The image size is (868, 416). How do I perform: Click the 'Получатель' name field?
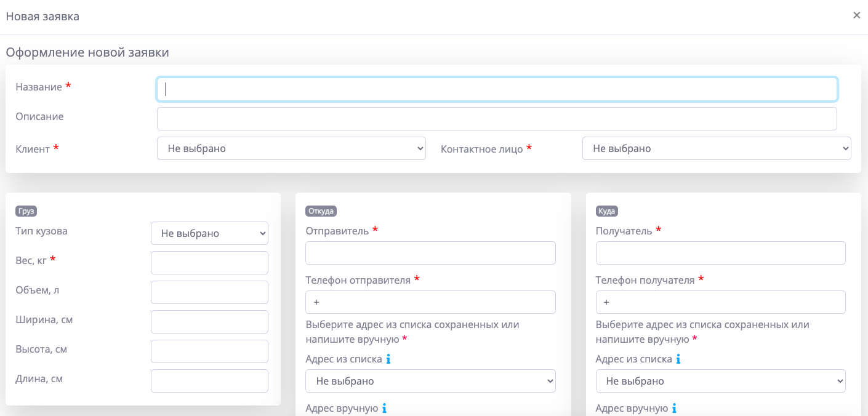(720, 253)
